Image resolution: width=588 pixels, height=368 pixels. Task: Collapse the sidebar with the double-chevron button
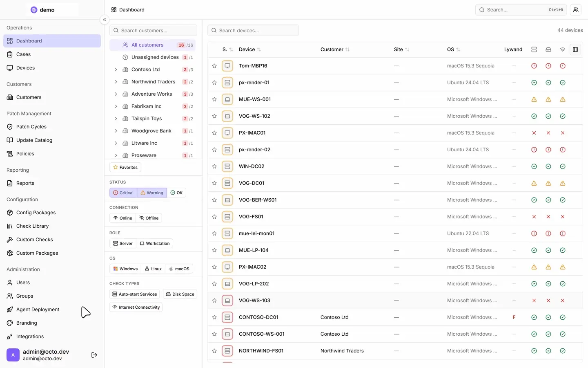coord(105,20)
